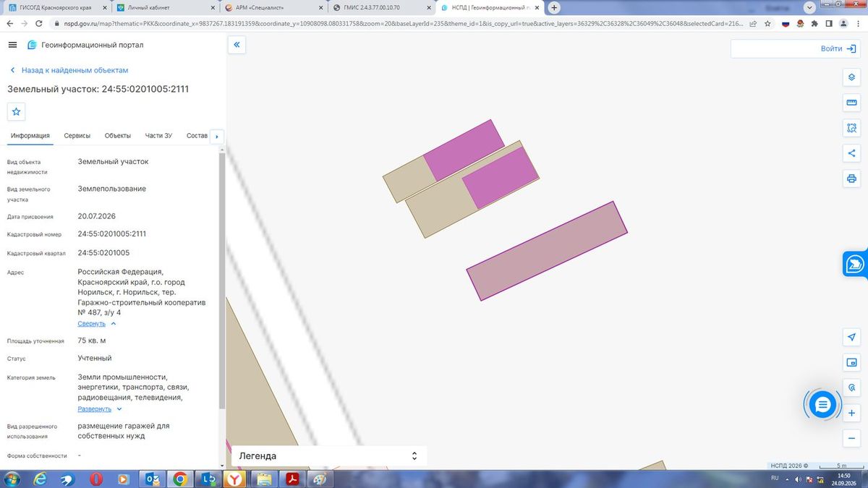Open Opera from the taskbar
Image resolution: width=868 pixels, height=488 pixels.
[x=96, y=479]
